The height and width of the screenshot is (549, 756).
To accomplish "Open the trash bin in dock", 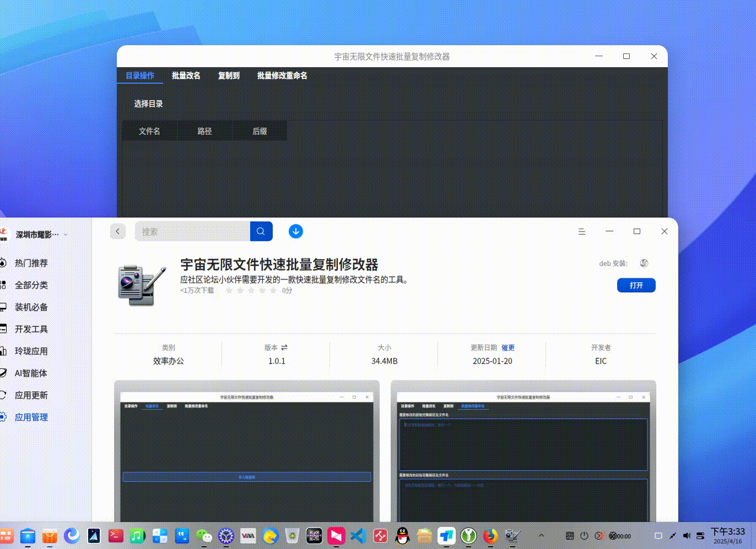I will tap(292, 535).
